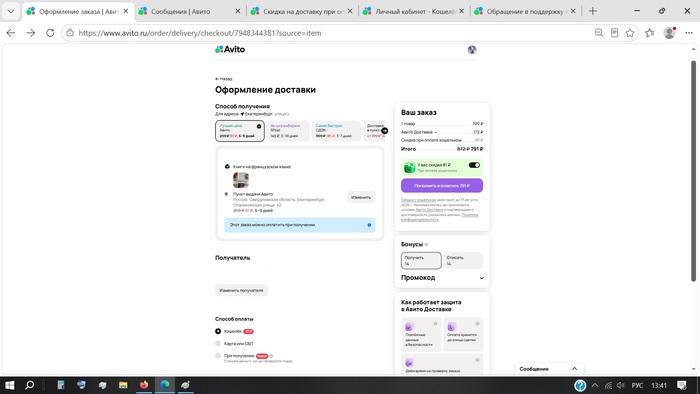The image size is (700, 394).
Task: Select Получить 14 bonuses option
Action: point(421,261)
